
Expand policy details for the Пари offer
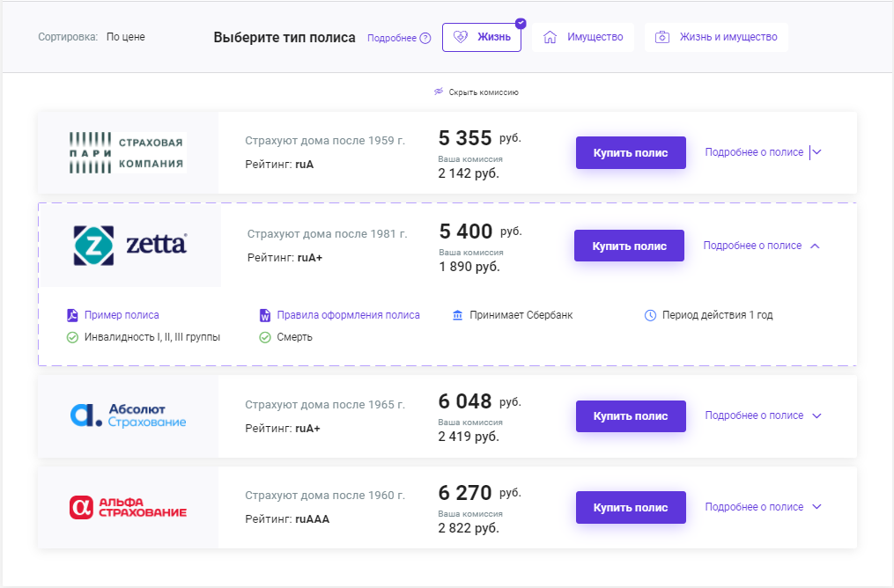click(763, 152)
